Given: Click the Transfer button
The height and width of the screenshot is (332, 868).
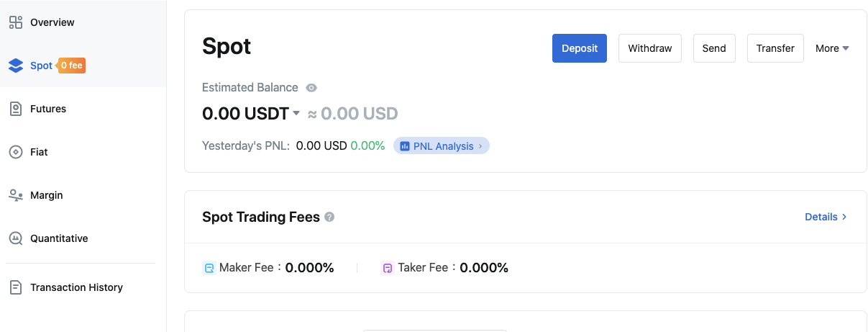Looking at the screenshot, I should [x=775, y=48].
